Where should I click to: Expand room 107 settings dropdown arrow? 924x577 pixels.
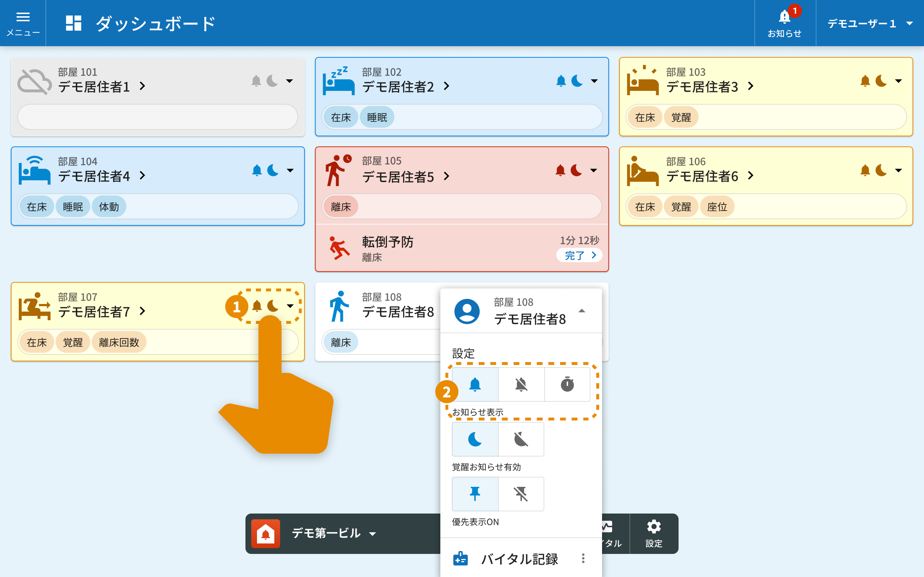[x=290, y=306]
